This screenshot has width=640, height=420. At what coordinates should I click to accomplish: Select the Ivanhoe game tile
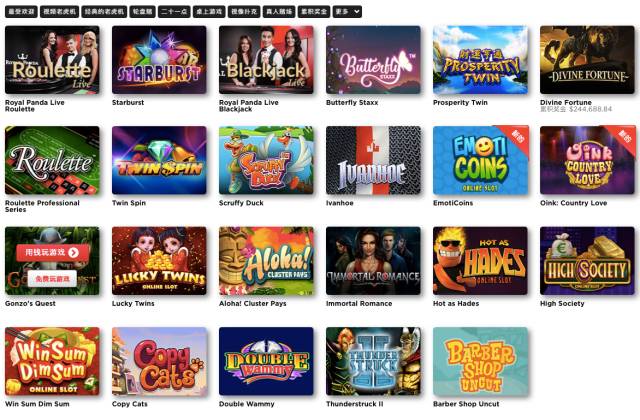pos(373,160)
